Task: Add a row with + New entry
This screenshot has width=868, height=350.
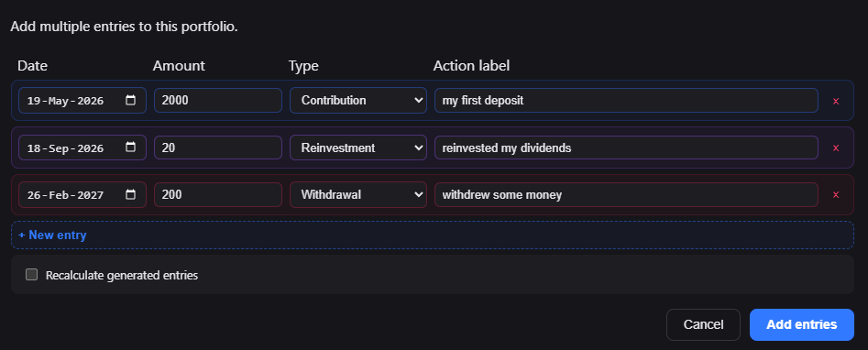Action: [433, 235]
